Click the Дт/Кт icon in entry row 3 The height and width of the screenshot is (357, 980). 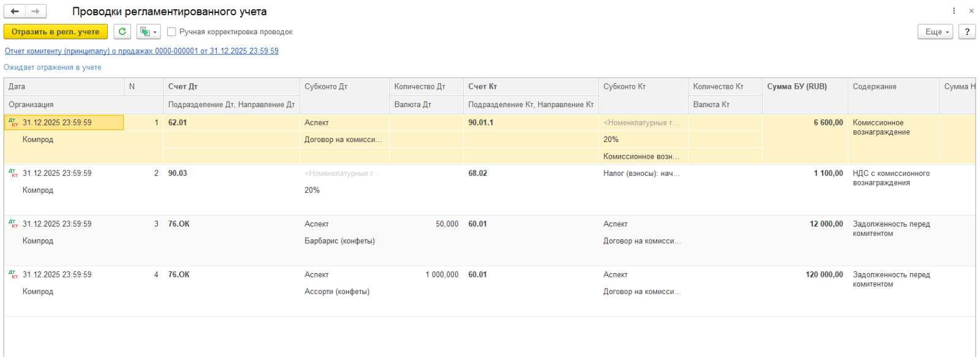tap(13, 225)
